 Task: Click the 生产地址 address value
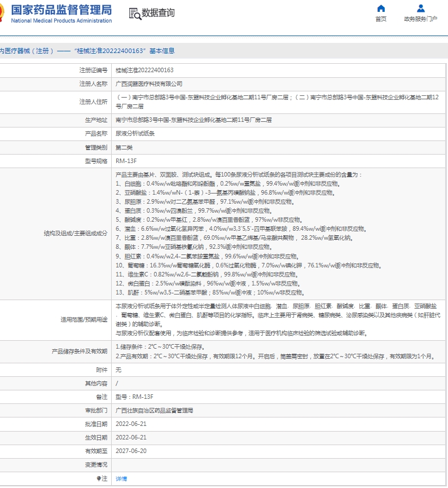(194, 120)
